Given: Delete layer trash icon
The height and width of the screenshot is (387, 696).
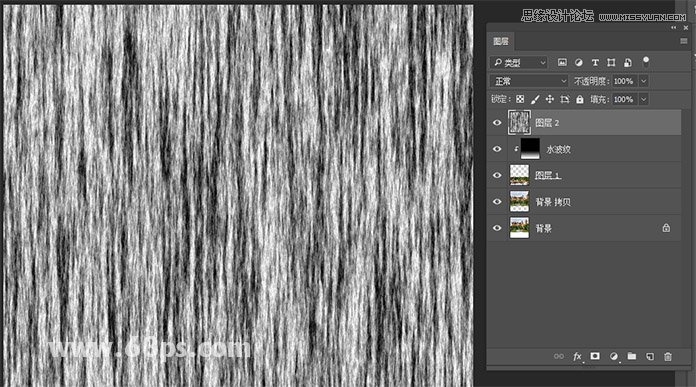Looking at the screenshot, I should coord(668,356).
